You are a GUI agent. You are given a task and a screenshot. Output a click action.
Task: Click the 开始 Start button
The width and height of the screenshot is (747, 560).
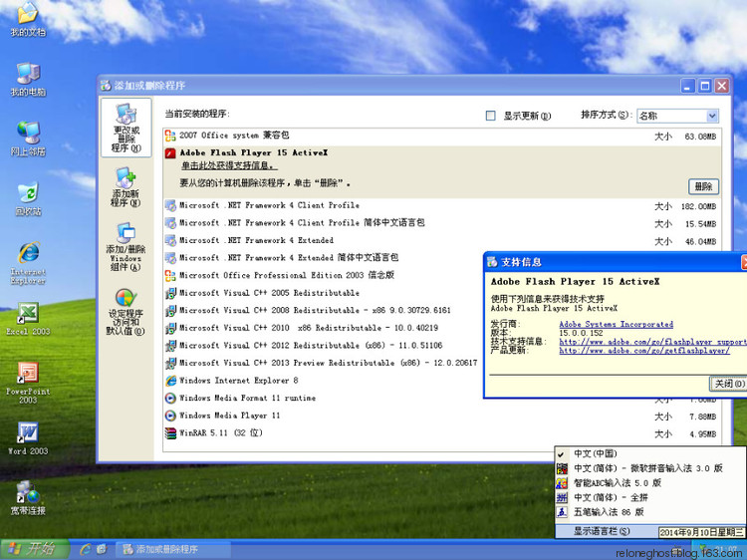click(x=34, y=549)
